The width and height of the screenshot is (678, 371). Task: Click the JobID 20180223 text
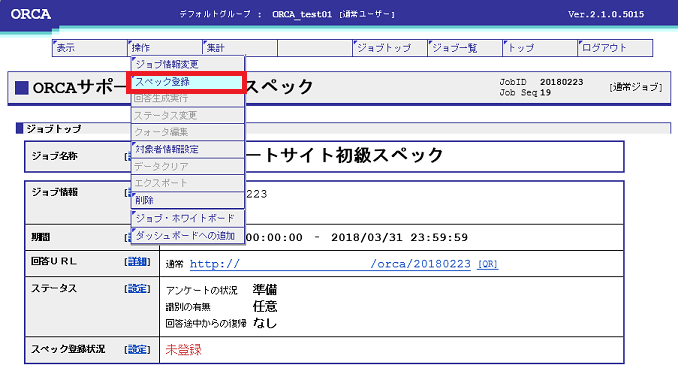tap(541, 82)
